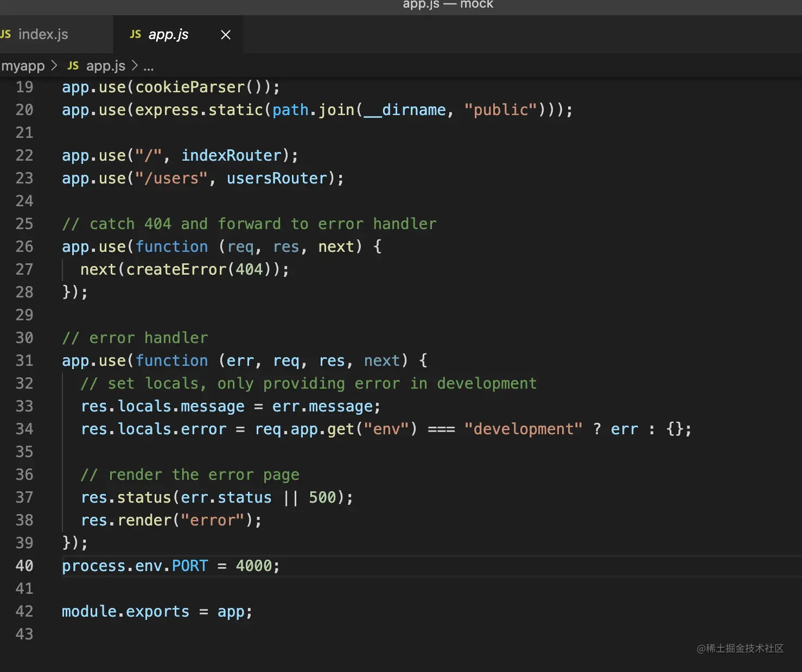Click the module.exports = app line
This screenshot has height=672, width=802.
coord(157,611)
